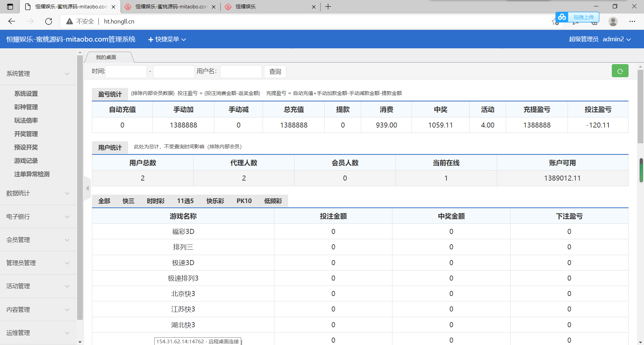Click the not-secure warning icon in address bar
The width and height of the screenshot is (644, 345).
69,21
